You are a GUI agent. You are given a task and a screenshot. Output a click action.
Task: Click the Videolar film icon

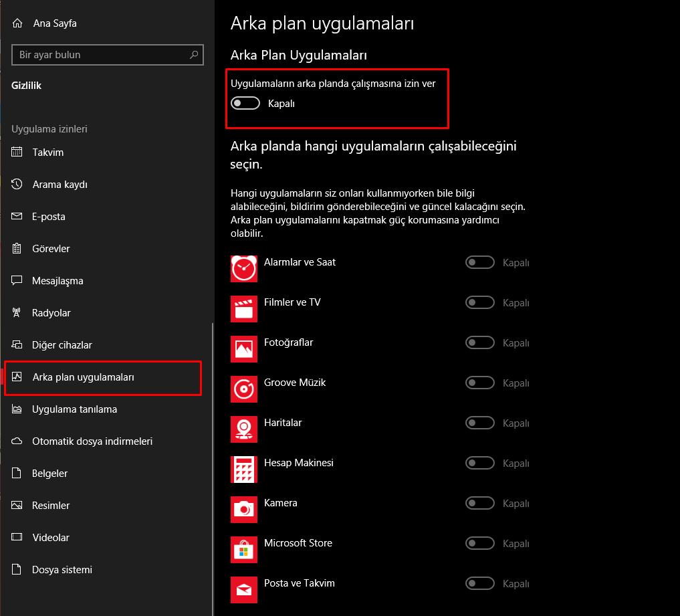point(17,537)
